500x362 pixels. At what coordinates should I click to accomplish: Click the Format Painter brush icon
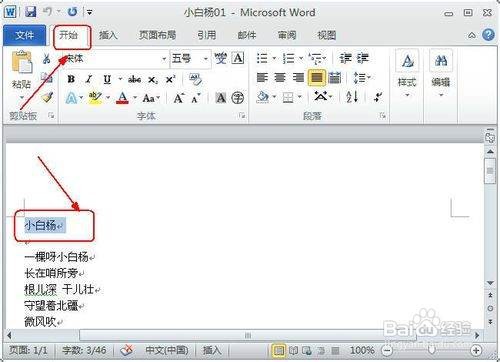[47, 97]
